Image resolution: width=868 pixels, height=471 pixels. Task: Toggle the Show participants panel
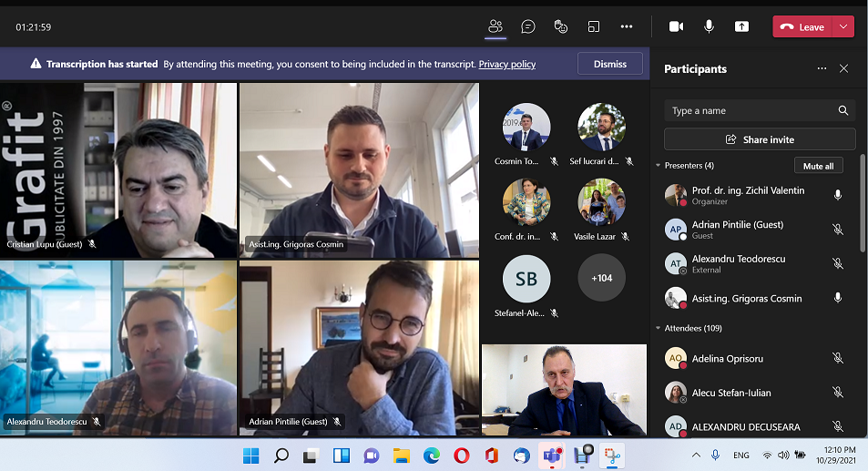coord(495,26)
